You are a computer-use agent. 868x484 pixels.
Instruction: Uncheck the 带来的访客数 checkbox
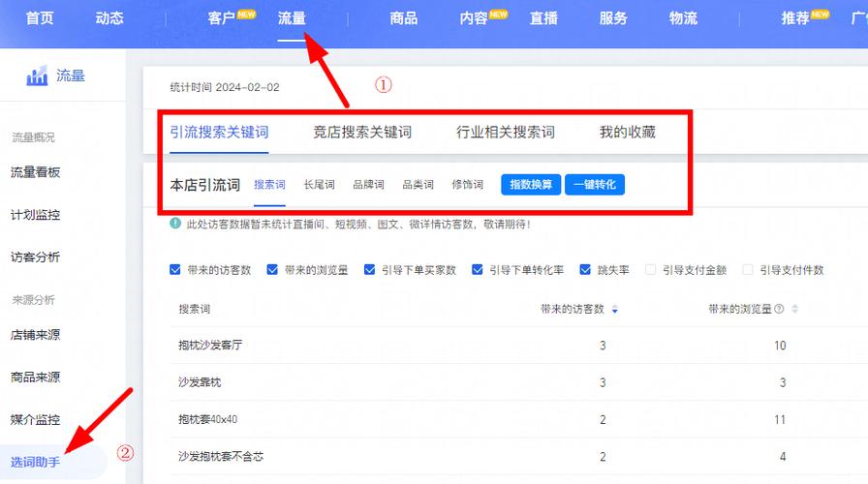(x=175, y=269)
